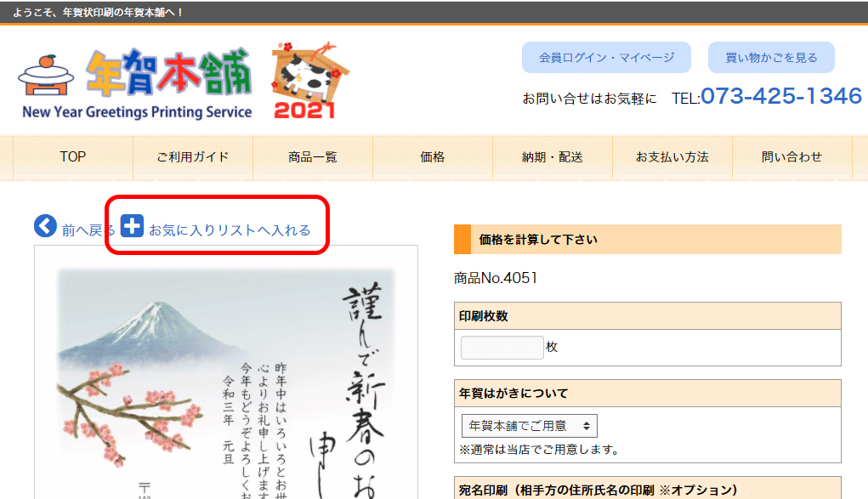The height and width of the screenshot is (499, 868).
Task: Open 買い物かごを見る cart button
Action: [771, 58]
